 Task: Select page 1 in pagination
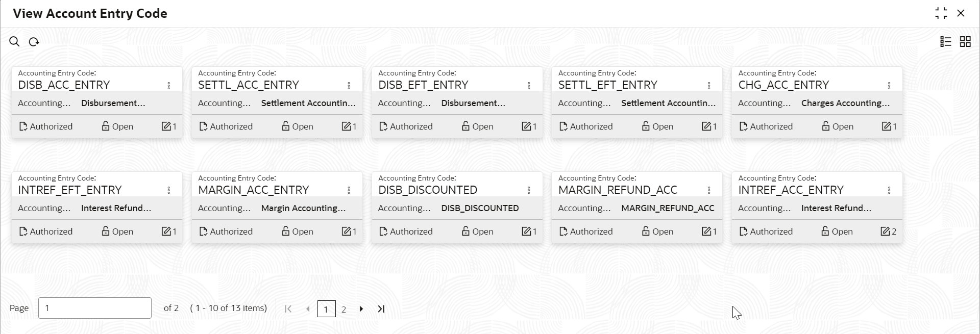point(326,309)
